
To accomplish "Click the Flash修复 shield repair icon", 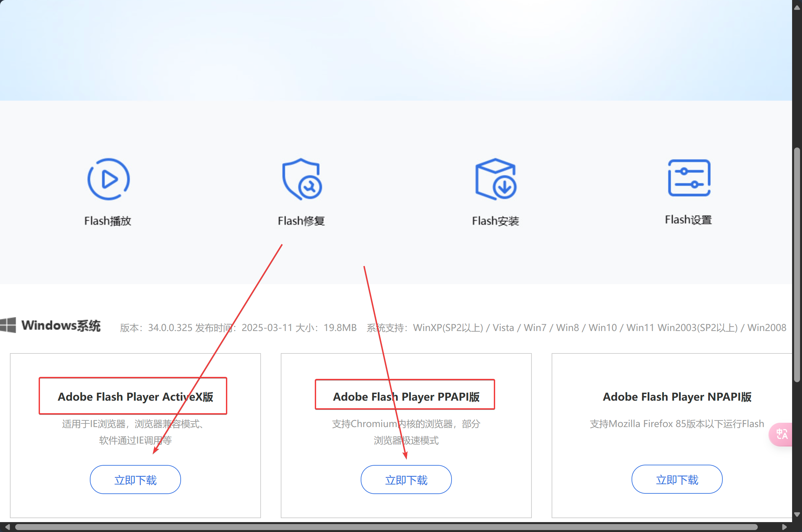I will (x=302, y=179).
